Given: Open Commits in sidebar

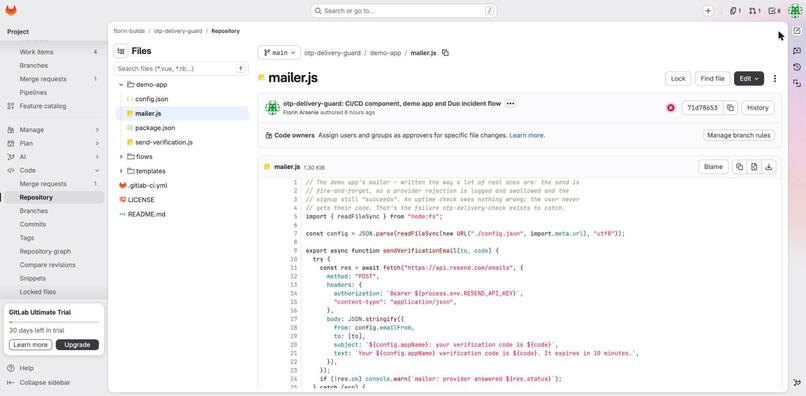Looking at the screenshot, I should click(x=53, y=224).
